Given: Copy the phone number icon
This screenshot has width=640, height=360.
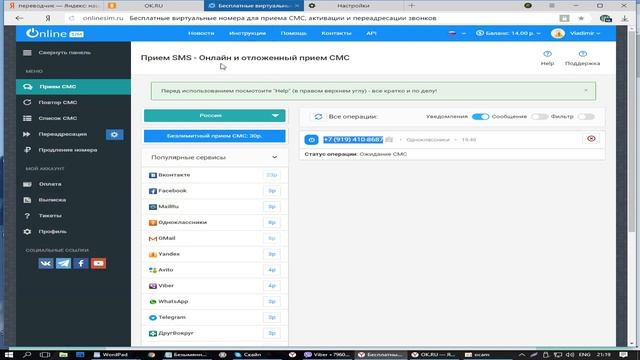Looking at the screenshot, I should (x=389, y=140).
